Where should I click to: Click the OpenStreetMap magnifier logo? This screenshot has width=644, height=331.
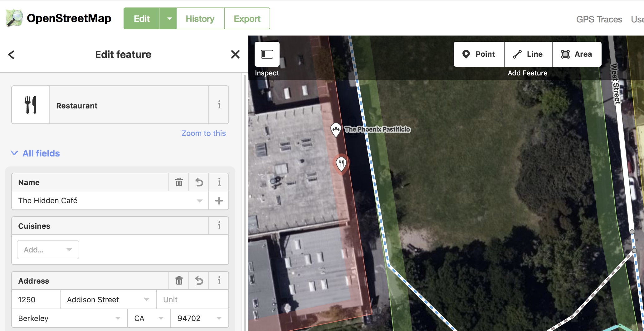point(14,18)
